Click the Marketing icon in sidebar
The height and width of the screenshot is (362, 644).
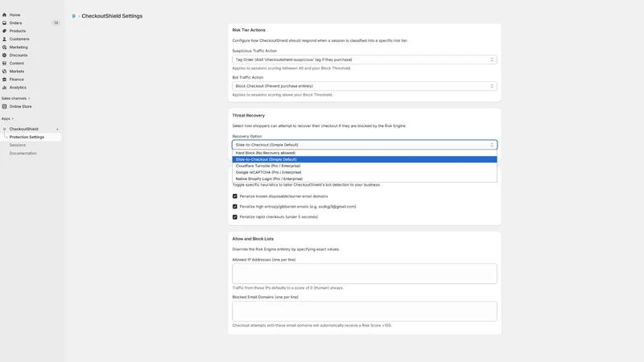[5, 47]
